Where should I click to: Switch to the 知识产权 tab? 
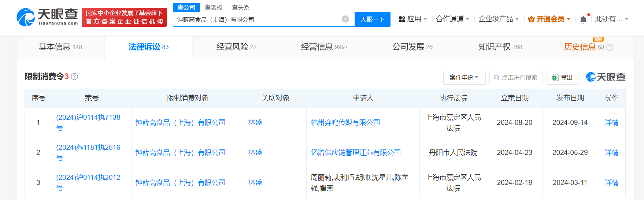500,47
